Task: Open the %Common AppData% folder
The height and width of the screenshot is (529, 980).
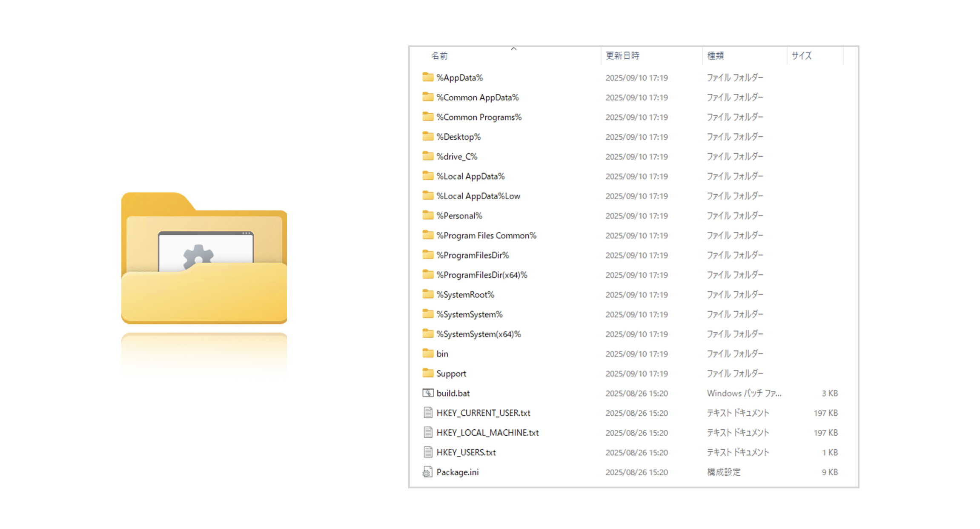Action: point(477,97)
